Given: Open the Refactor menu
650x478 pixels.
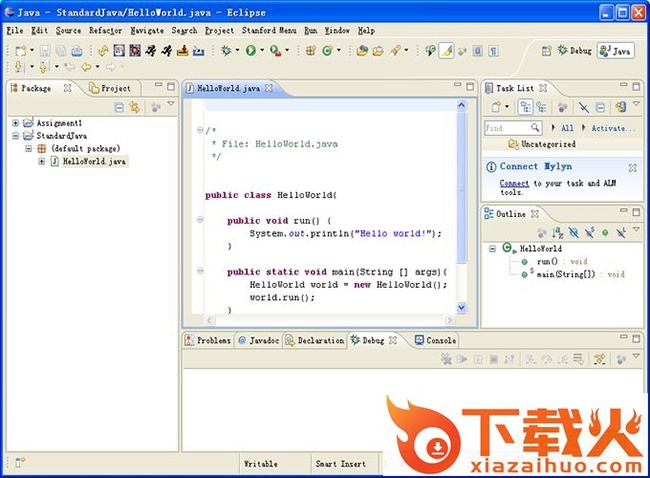Looking at the screenshot, I should click(105, 31).
